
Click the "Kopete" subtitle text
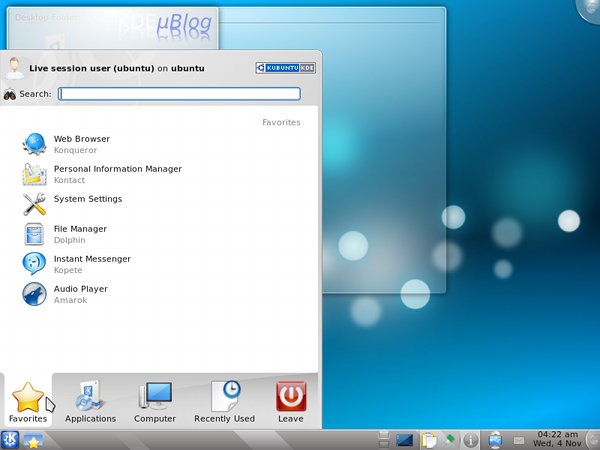click(68, 270)
